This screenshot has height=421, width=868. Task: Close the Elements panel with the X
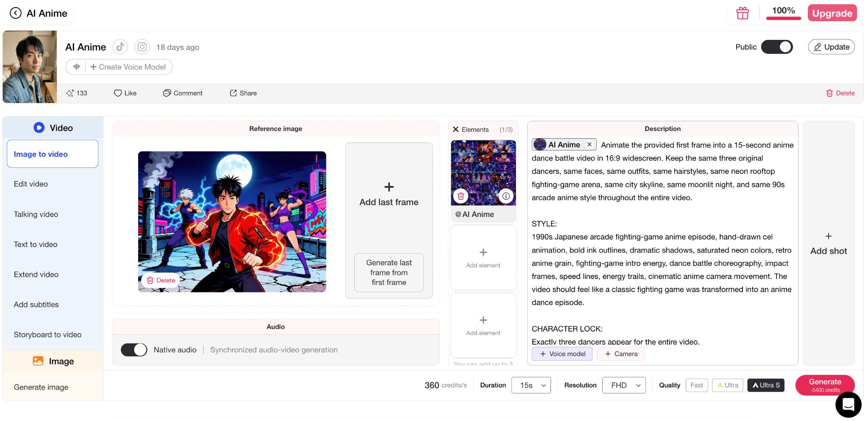point(456,129)
